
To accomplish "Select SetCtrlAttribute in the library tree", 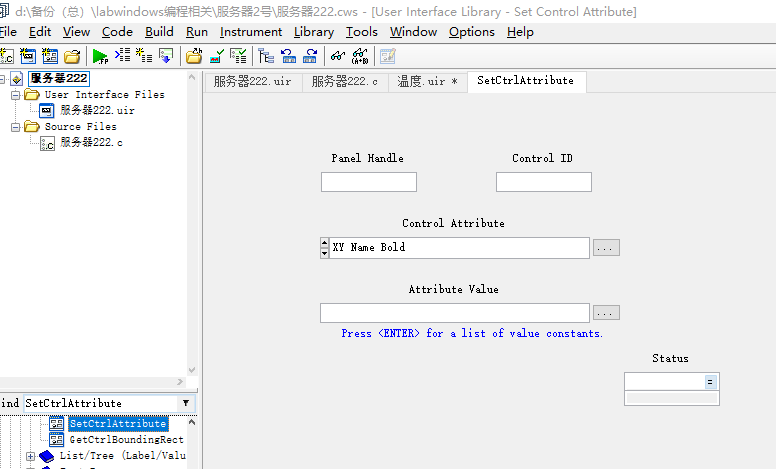I will pos(118,423).
